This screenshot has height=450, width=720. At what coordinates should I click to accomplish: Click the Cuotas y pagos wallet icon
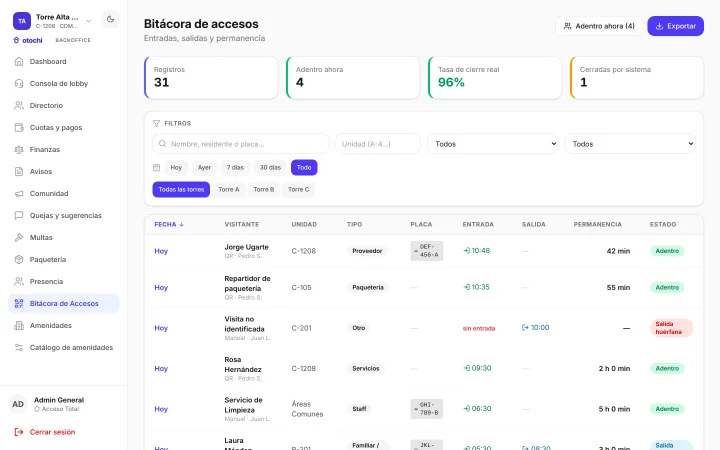[x=19, y=128]
